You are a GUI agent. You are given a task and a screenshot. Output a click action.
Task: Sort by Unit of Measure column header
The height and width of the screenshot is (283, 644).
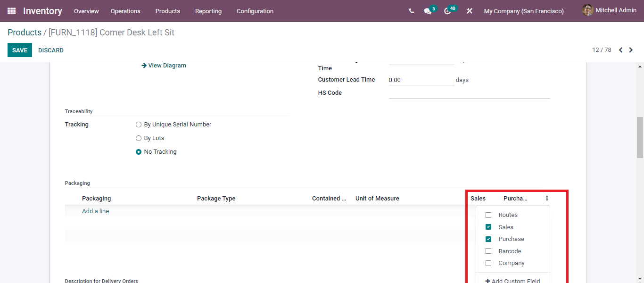(377, 199)
